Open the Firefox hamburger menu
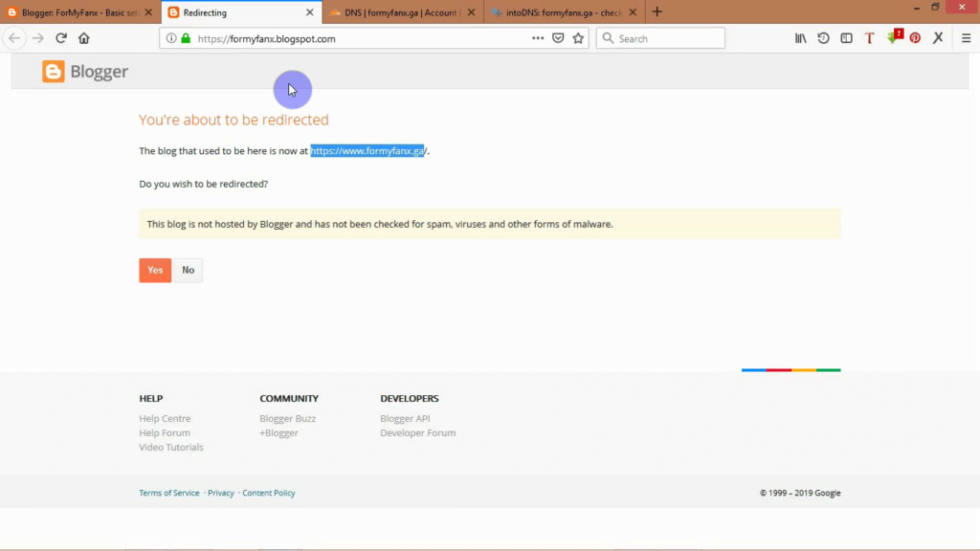 967,38
